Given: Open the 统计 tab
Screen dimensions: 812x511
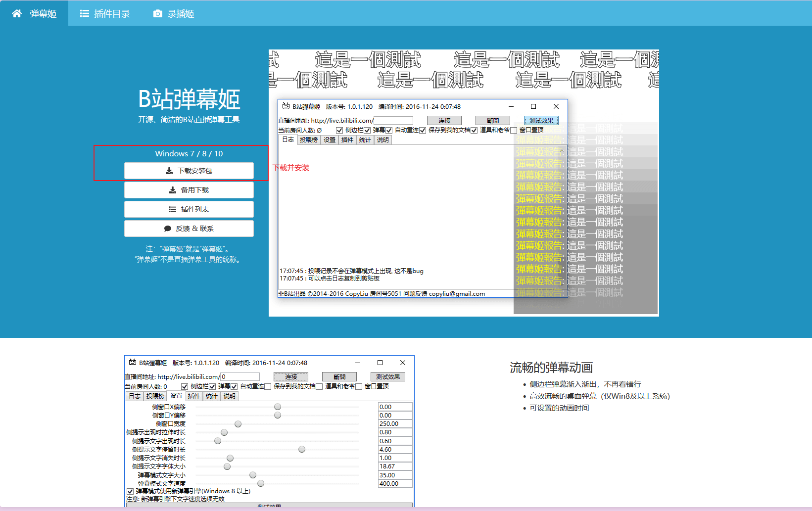Looking at the screenshot, I should 365,140.
